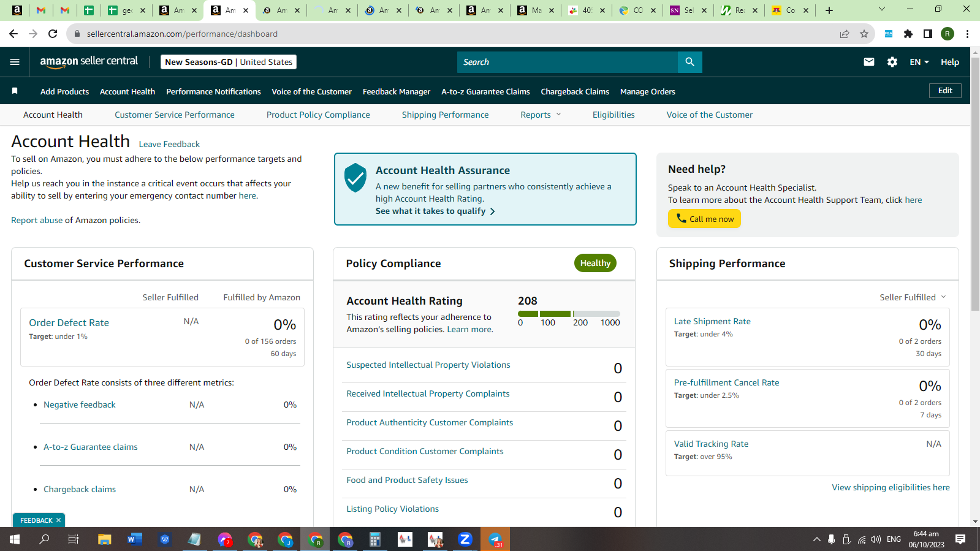Image resolution: width=980 pixels, height=551 pixels.
Task: Open Manage Orders menu item
Action: 648,91
